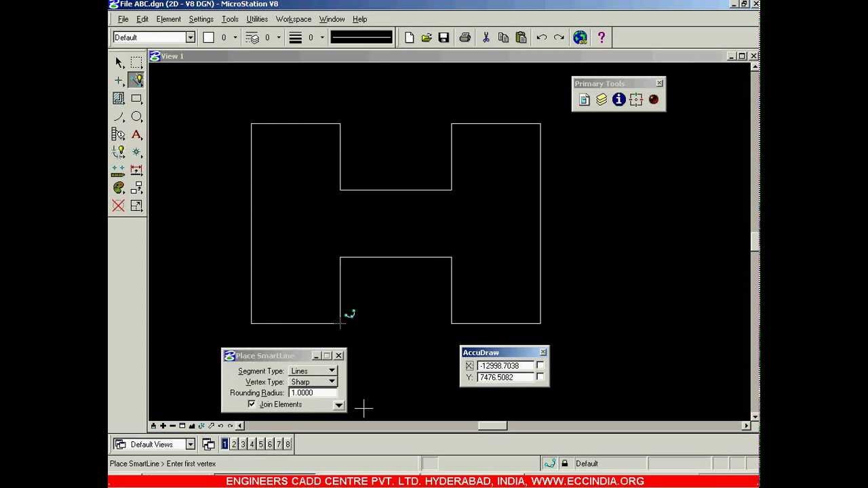Select the Element Selection arrow tool
The width and height of the screenshot is (868, 488).
[119, 62]
